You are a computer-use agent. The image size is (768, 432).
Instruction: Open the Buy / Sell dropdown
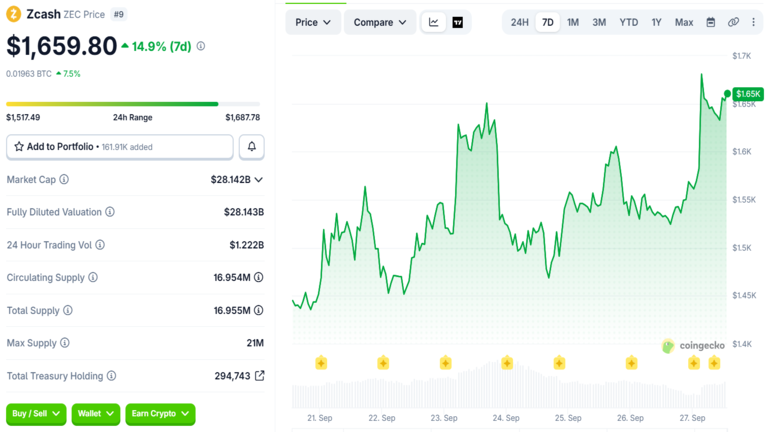point(36,414)
